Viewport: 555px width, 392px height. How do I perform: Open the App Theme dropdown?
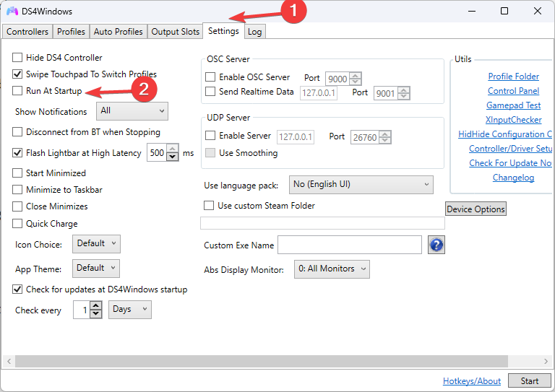[96, 269]
